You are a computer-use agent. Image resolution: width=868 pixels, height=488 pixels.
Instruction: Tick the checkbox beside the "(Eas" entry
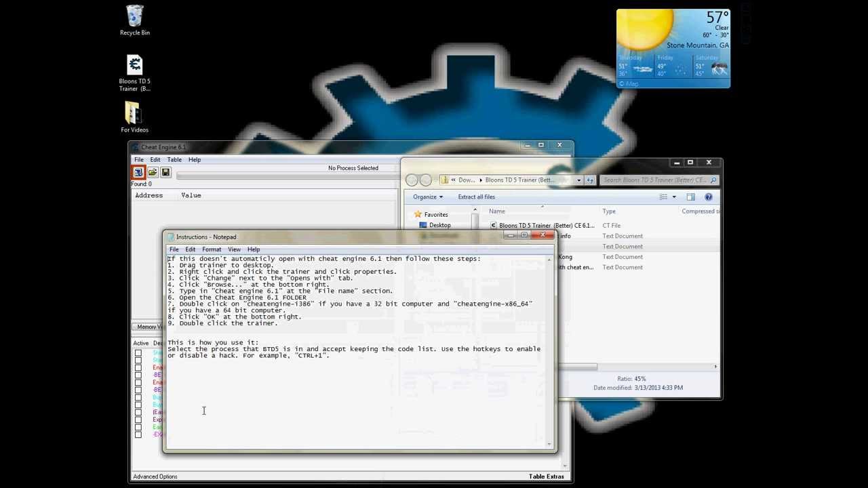pyautogui.click(x=138, y=412)
